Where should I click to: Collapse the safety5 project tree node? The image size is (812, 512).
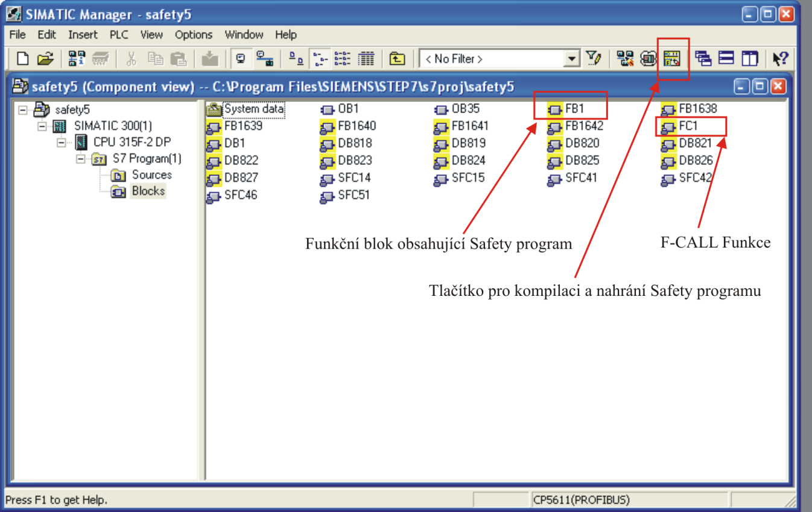click(x=22, y=110)
